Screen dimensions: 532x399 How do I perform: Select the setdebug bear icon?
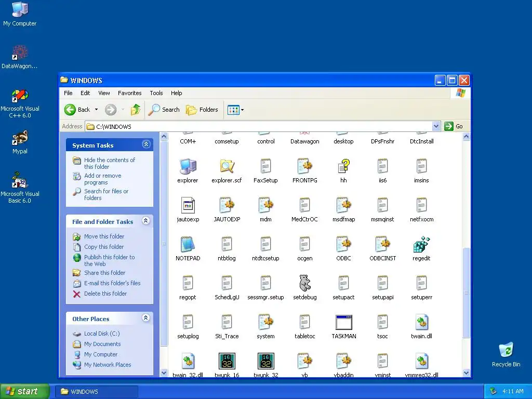tap(304, 283)
